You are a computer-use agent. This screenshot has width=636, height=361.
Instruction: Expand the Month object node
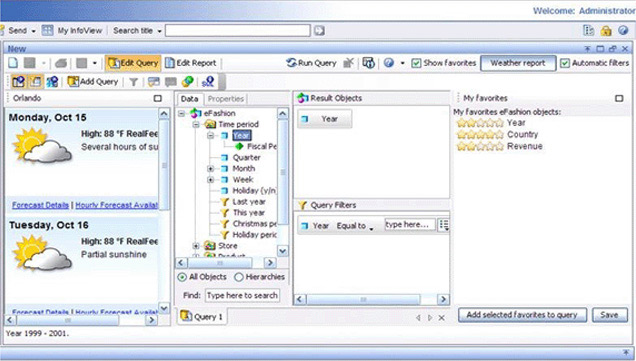click(210, 168)
